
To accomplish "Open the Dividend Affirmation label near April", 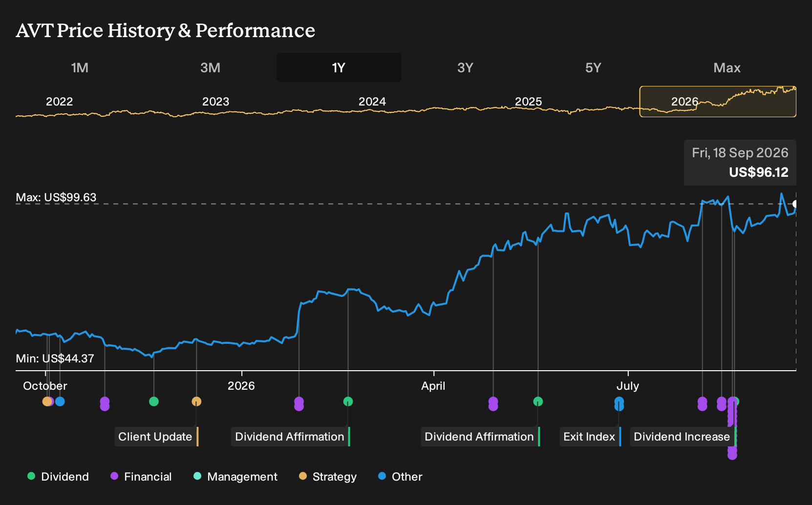I will (x=480, y=437).
